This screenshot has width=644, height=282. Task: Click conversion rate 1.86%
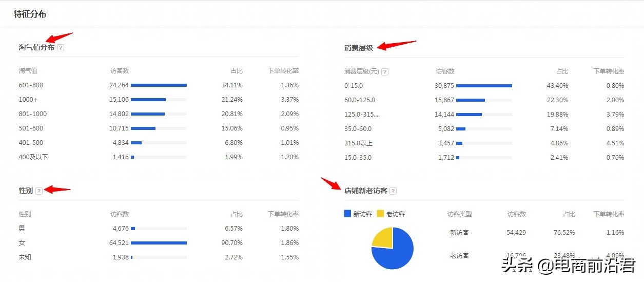tap(289, 243)
